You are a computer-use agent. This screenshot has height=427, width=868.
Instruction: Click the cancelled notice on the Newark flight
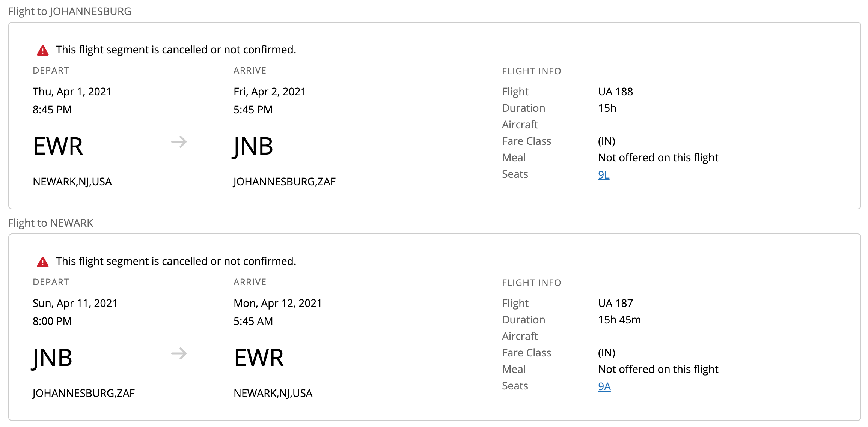click(x=176, y=261)
